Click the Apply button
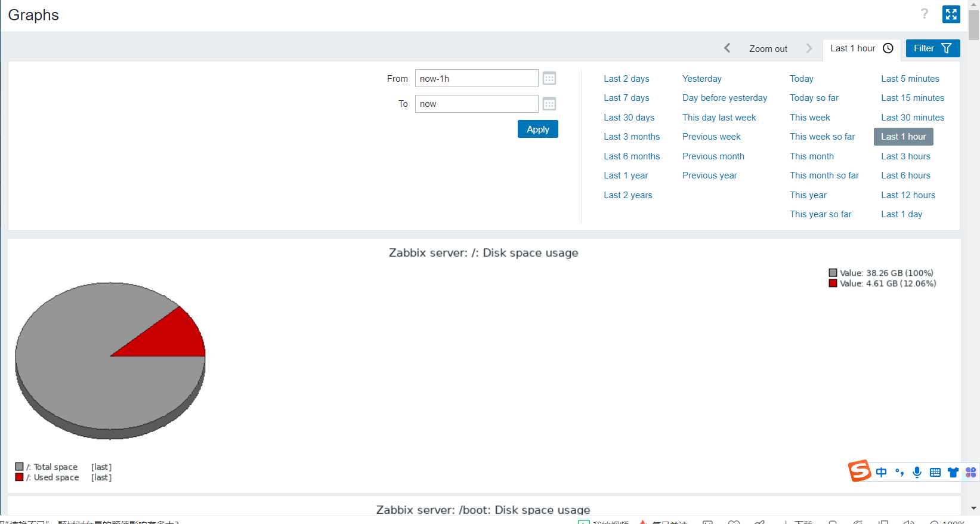The width and height of the screenshot is (980, 524). click(538, 129)
